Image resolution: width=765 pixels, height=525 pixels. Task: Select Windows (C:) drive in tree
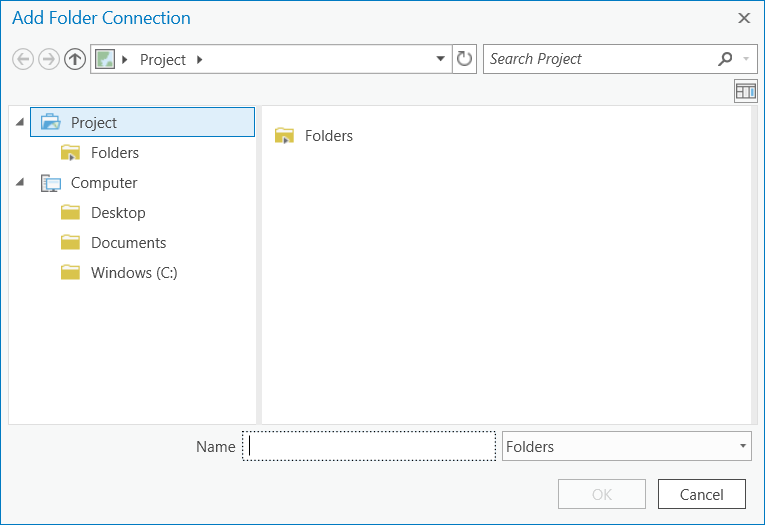coord(133,273)
